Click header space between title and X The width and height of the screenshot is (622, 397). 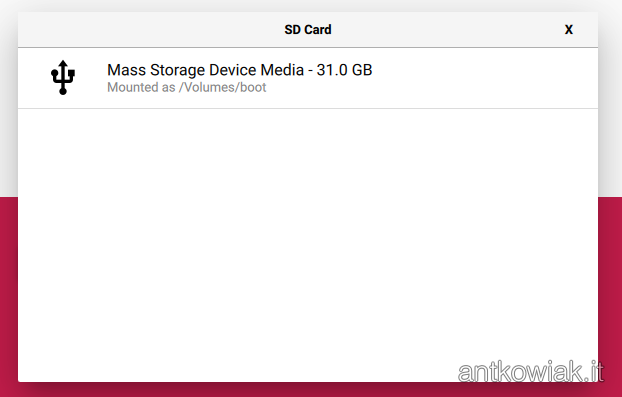point(447,30)
